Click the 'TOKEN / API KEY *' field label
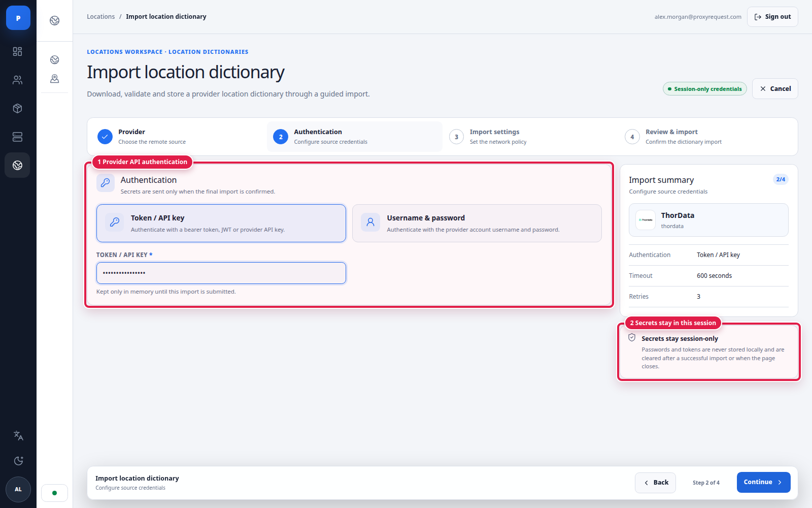 [124, 255]
